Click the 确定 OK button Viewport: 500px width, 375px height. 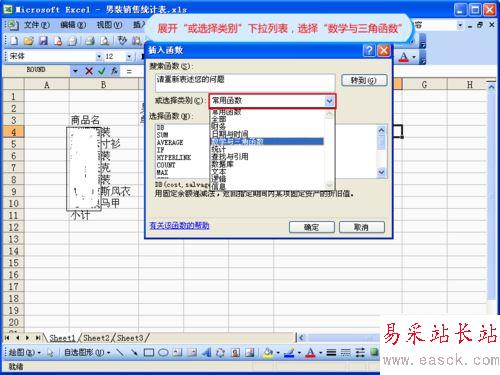coord(312,227)
